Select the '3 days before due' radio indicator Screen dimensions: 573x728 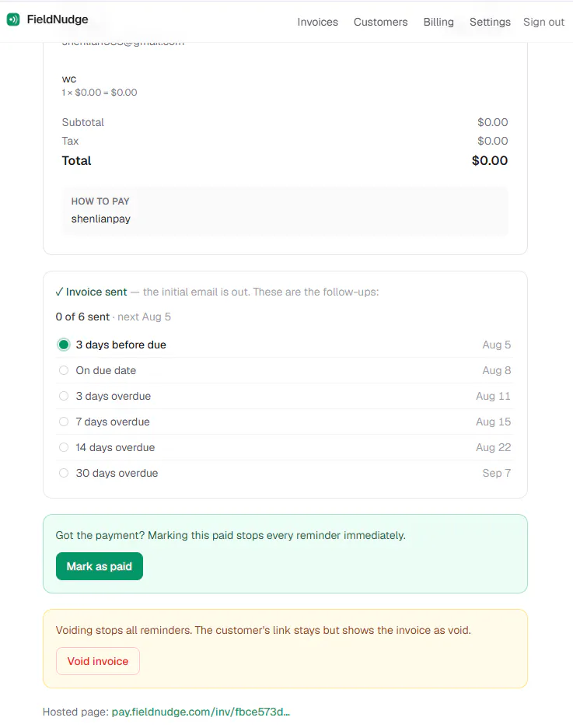click(x=64, y=345)
